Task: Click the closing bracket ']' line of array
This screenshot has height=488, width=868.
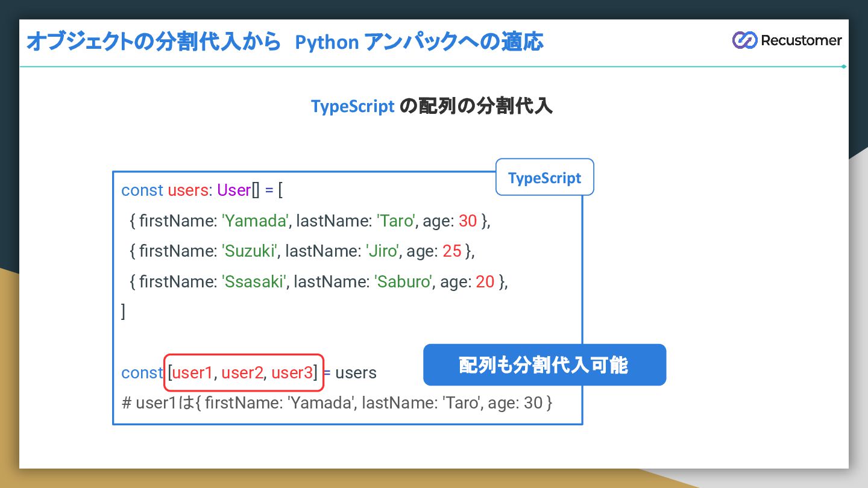Action: 124,311
